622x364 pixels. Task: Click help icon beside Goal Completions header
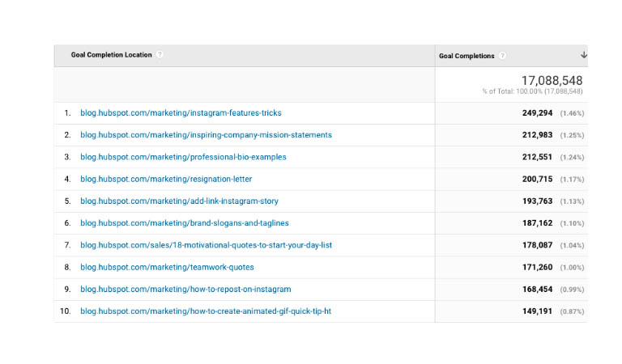pos(502,56)
